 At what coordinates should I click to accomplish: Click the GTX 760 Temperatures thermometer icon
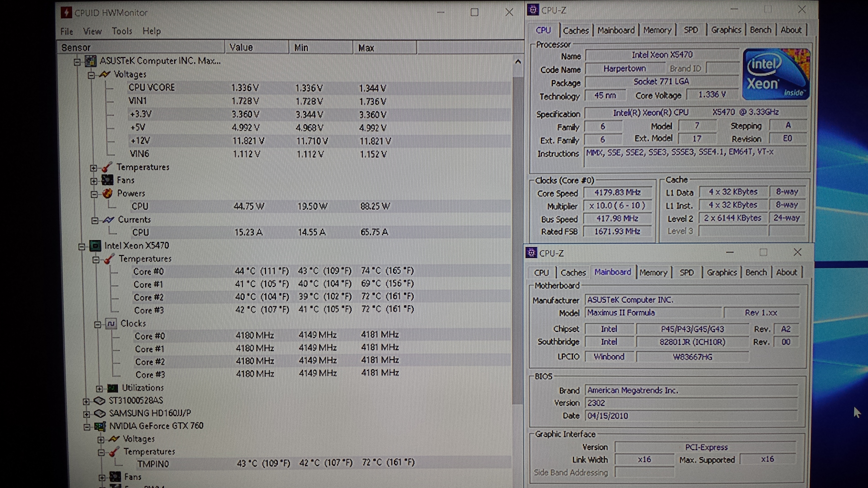point(114,452)
